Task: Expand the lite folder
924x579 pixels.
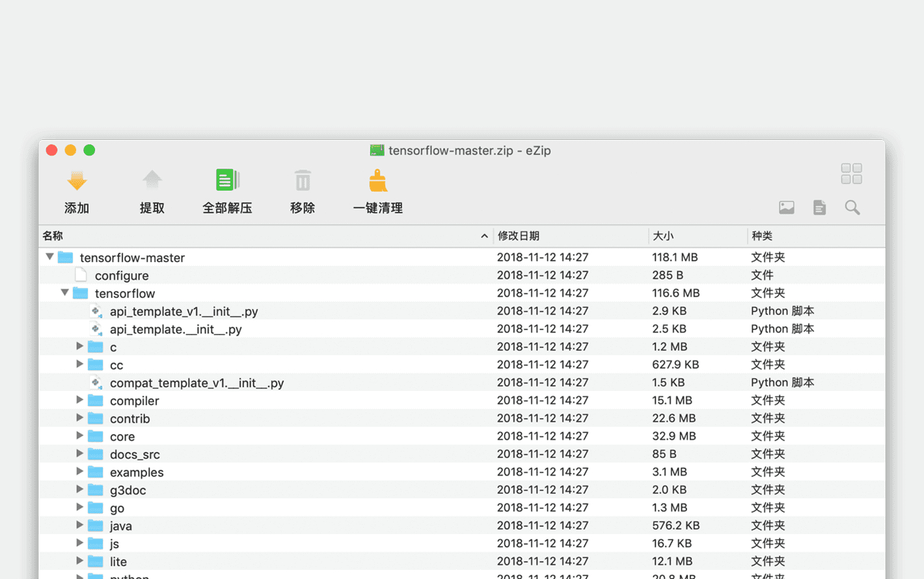Action: click(79, 561)
